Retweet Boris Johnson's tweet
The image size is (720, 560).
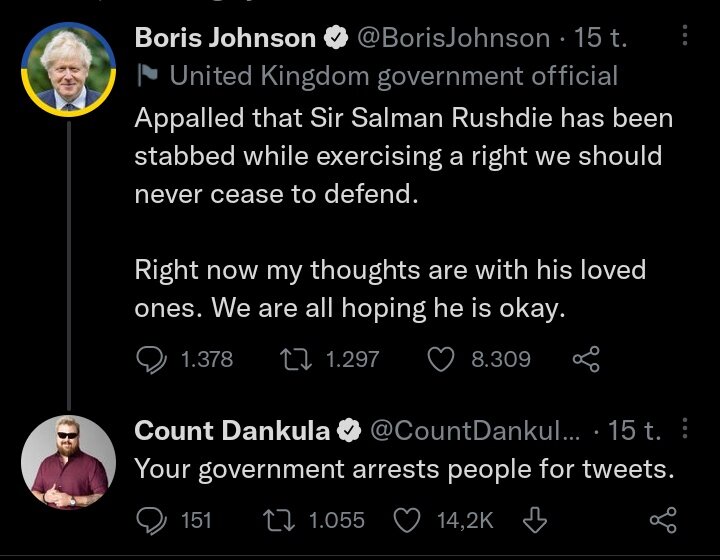(297, 358)
